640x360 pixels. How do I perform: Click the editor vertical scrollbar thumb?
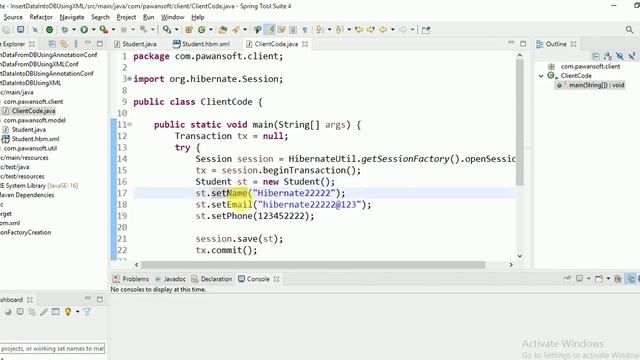tap(520, 122)
